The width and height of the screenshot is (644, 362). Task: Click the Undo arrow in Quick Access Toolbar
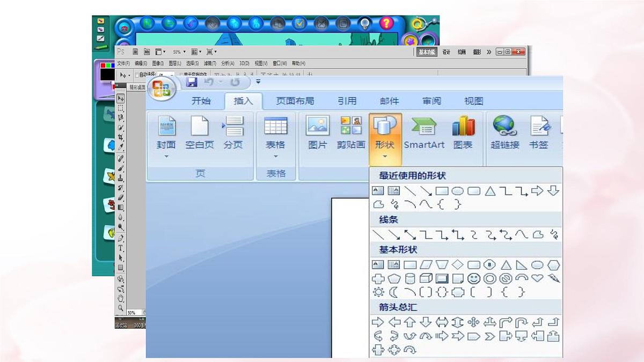209,82
